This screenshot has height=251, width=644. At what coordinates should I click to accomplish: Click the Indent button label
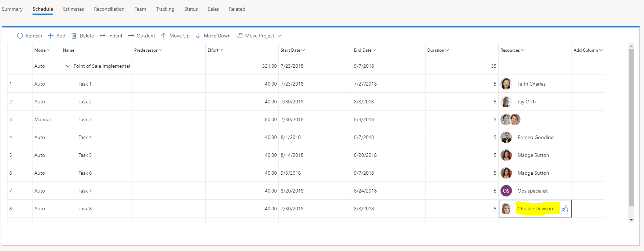click(x=115, y=36)
